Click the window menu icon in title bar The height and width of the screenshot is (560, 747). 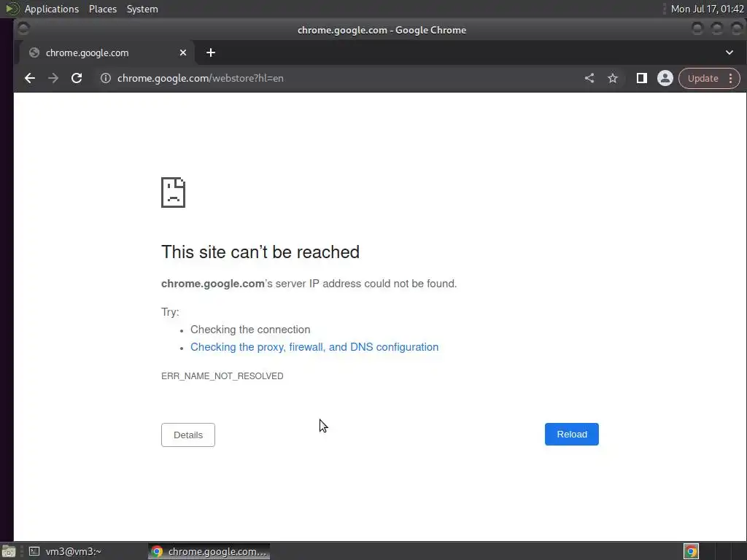click(23, 29)
